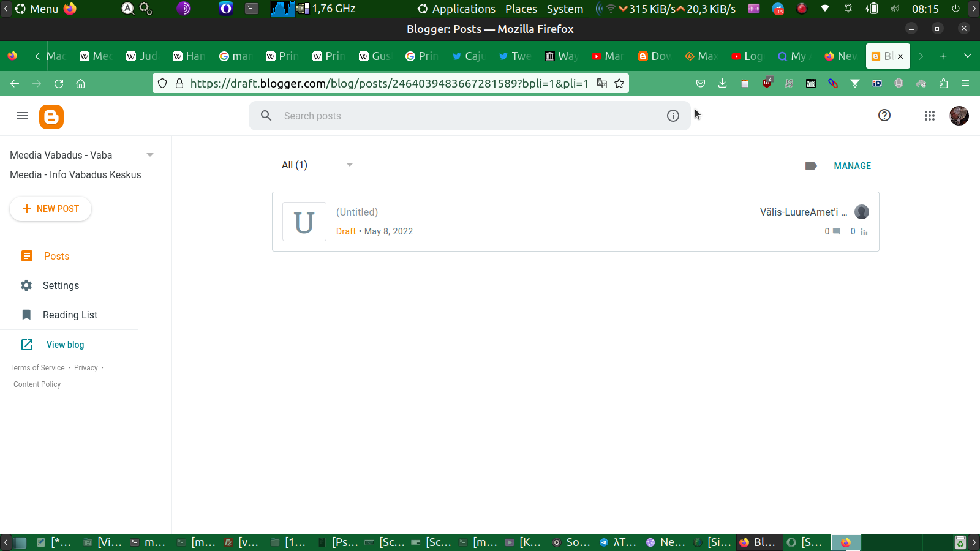
Task: Open the Blogger hamburger menu
Action: 22,116
